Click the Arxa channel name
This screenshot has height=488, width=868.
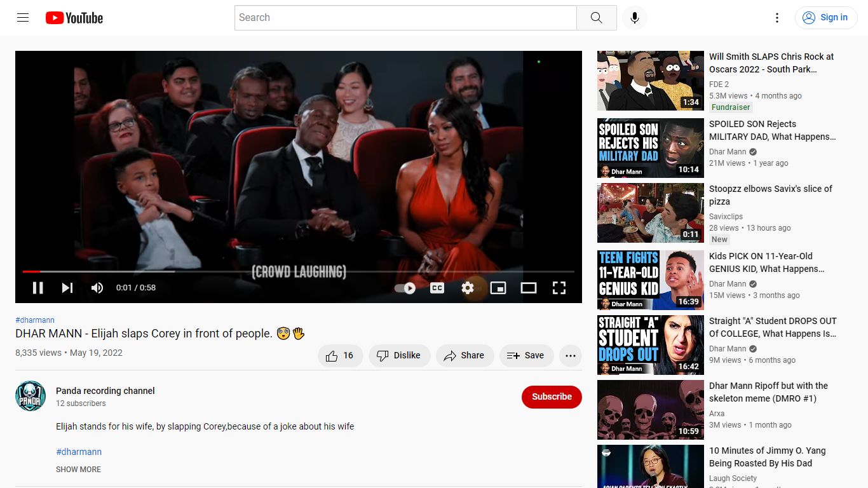click(x=717, y=414)
